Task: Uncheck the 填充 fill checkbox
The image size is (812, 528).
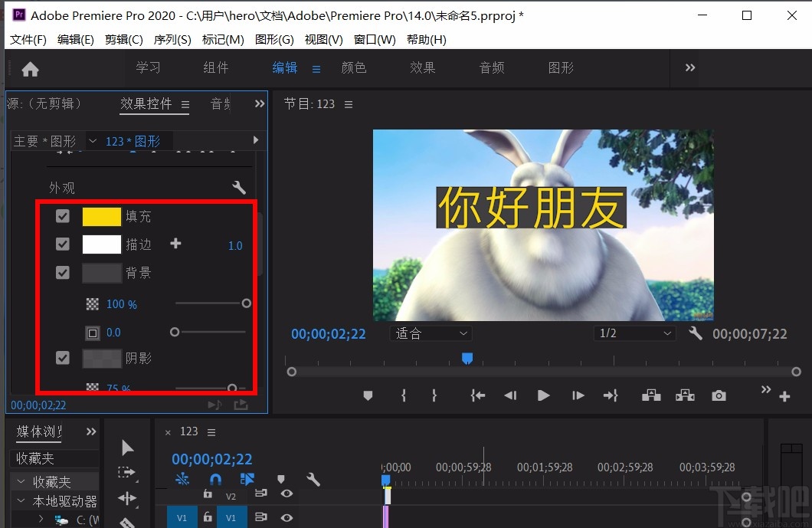Action: coord(63,216)
